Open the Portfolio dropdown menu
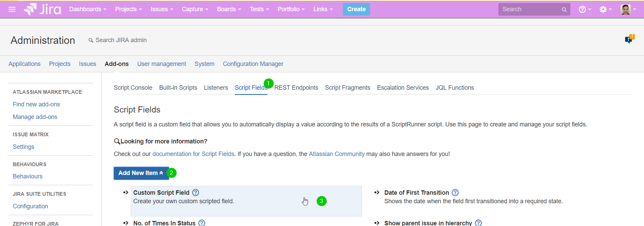The width and height of the screenshot is (644, 226). point(291,9)
